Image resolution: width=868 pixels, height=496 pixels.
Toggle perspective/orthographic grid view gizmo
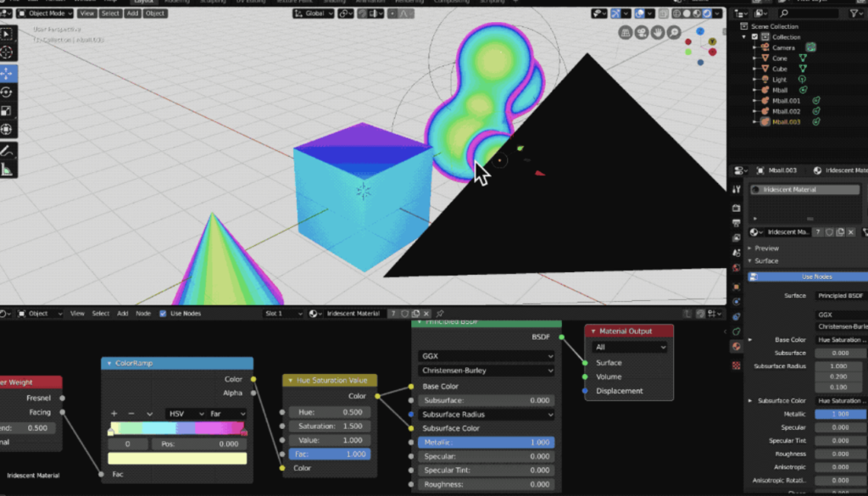click(x=627, y=33)
